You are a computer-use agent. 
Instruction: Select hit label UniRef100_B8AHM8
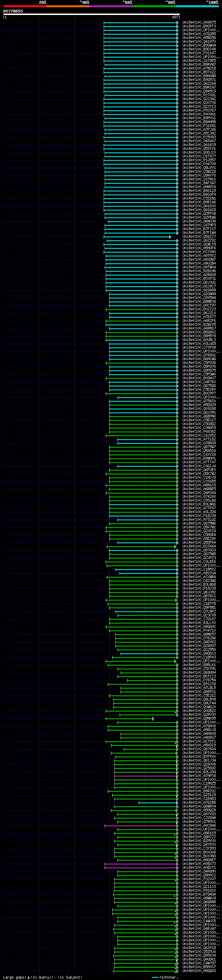(199, 122)
